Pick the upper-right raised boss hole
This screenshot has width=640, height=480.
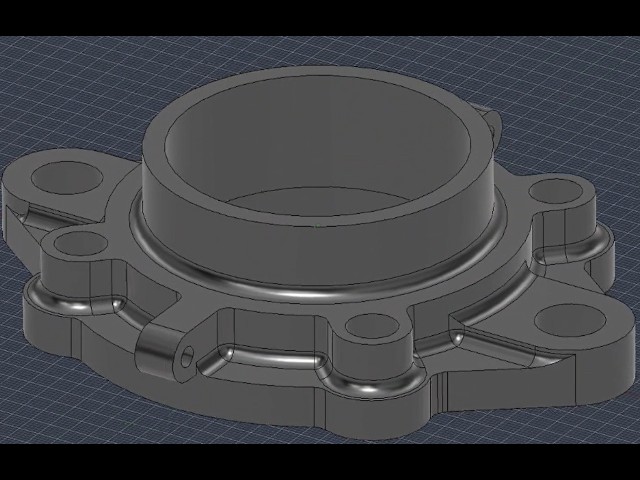[556, 191]
